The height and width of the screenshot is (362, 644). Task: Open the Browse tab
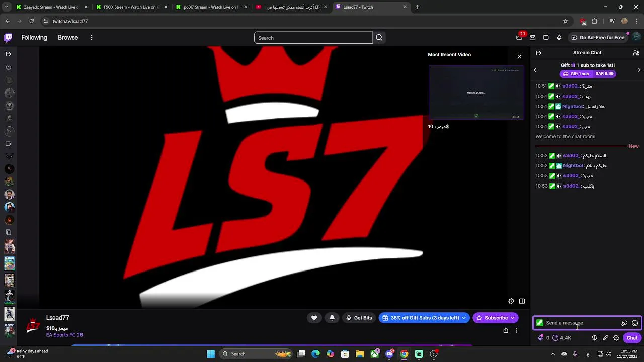click(68, 38)
